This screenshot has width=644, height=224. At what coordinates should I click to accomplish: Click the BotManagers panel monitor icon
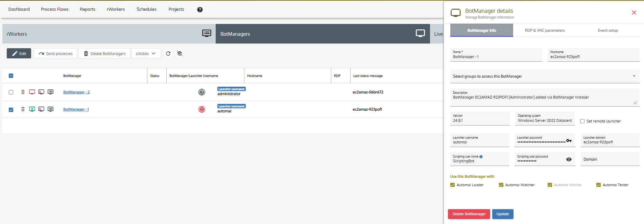tap(420, 33)
